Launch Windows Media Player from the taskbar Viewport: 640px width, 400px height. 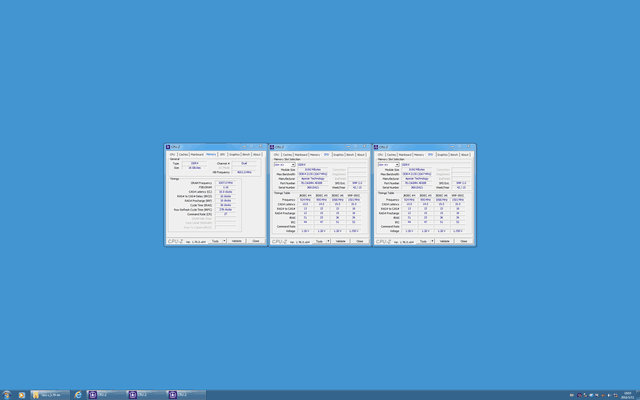pyautogui.click(x=21, y=395)
